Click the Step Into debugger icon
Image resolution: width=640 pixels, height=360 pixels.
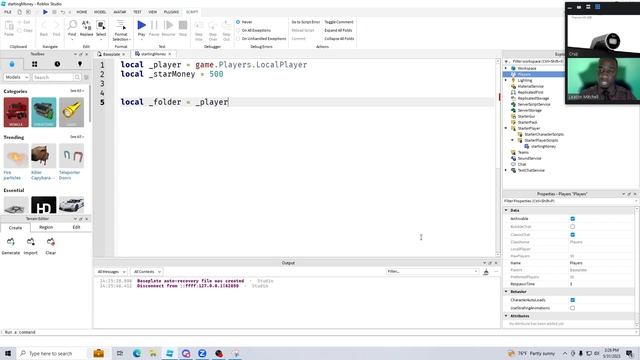click(199, 26)
